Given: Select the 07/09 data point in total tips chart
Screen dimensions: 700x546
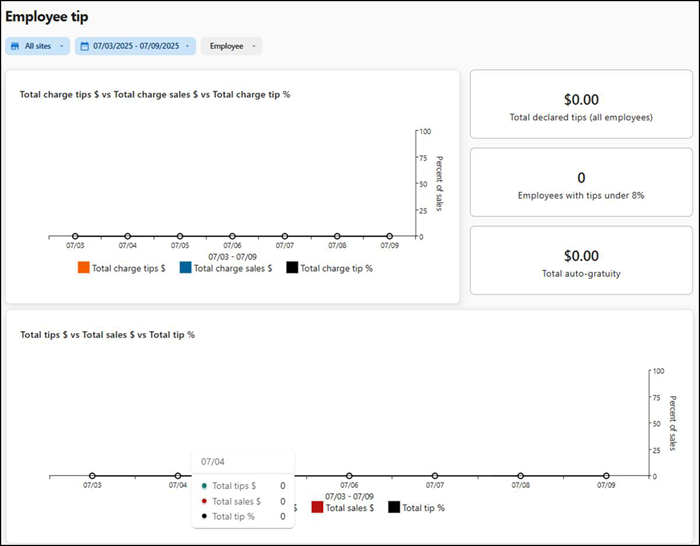Looking at the screenshot, I should [606, 476].
